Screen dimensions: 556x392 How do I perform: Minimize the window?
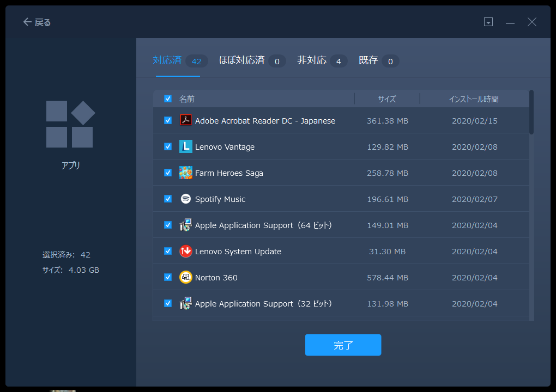tap(510, 22)
